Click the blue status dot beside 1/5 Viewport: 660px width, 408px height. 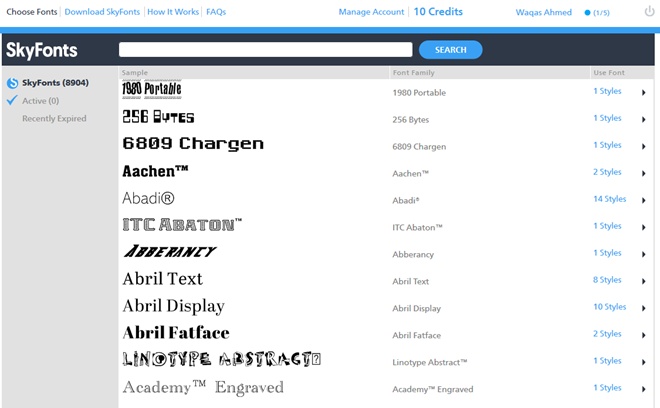[587, 13]
